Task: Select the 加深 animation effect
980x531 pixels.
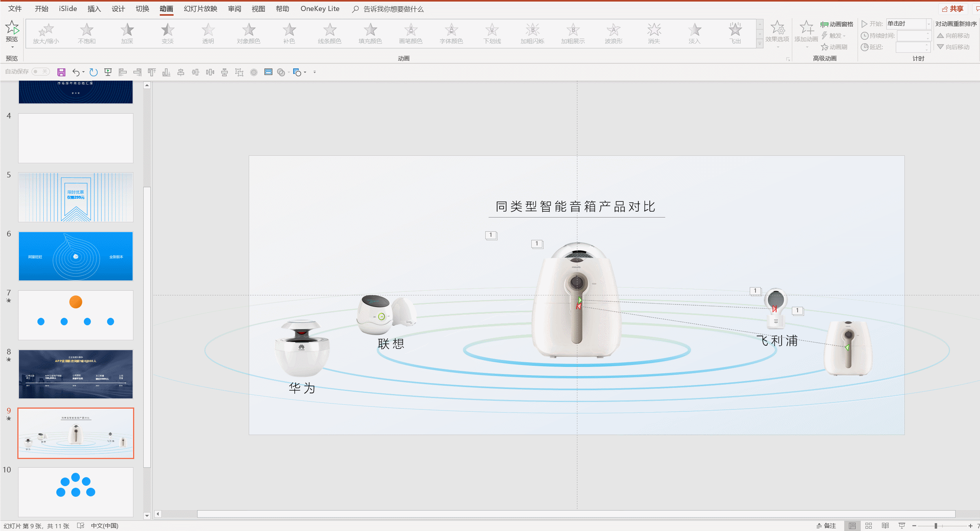Action: pos(127,33)
